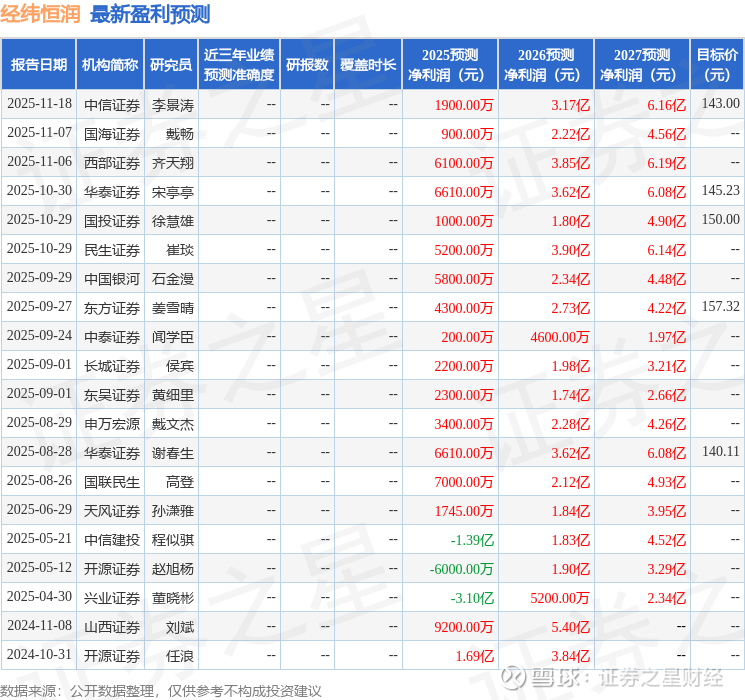Image resolution: width=745 pixels, height=700 pixels.
Task: Click the 7000.00万 profit value
Action: coord(464,482)
